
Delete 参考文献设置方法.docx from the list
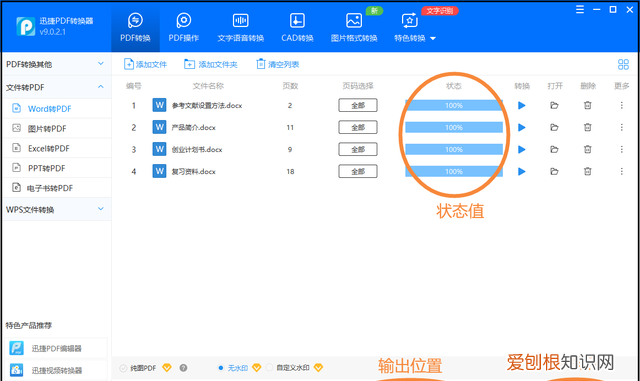(587, 105)
